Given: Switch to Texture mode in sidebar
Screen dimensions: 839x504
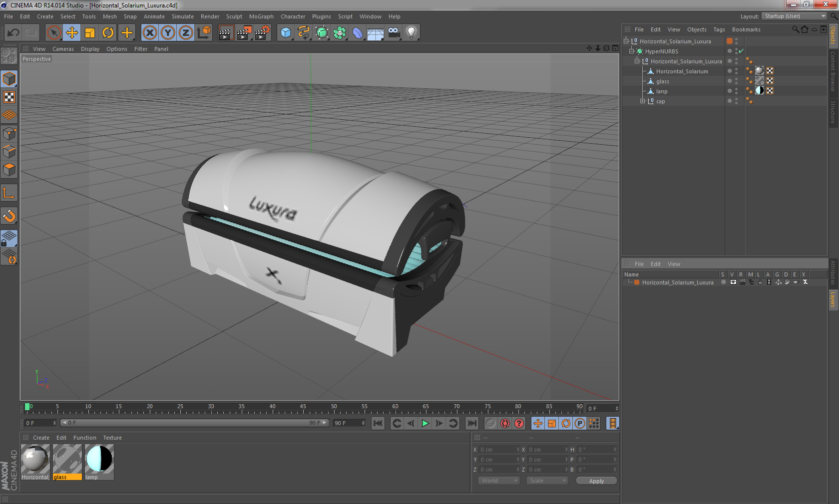Looking at the screenshot, I should point(9,97).
